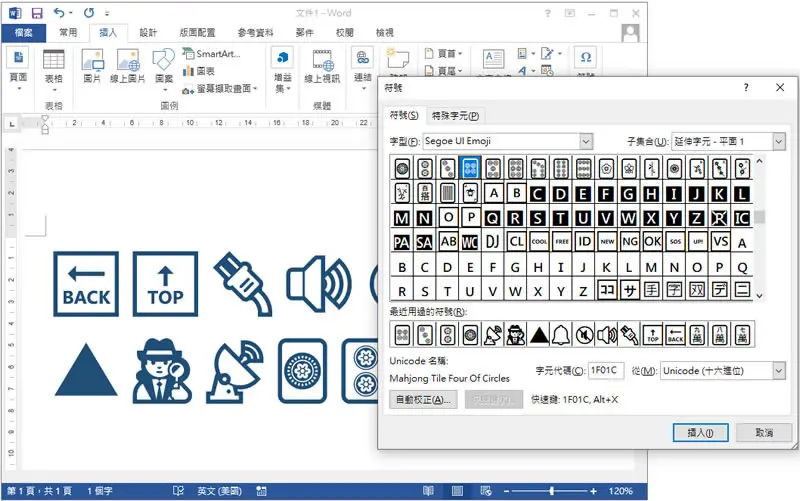The width and height of the screenshot is (800, 501).
Task: Click the SmartArt button in ribbon
Action: [x=212, y=54]
